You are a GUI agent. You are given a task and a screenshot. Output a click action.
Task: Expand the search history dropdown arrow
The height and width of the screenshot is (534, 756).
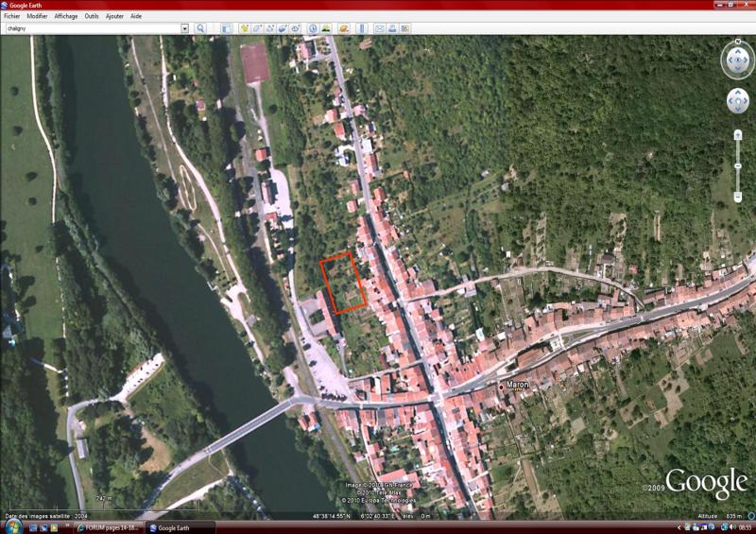pyautogui.click(x=184, y=28)
